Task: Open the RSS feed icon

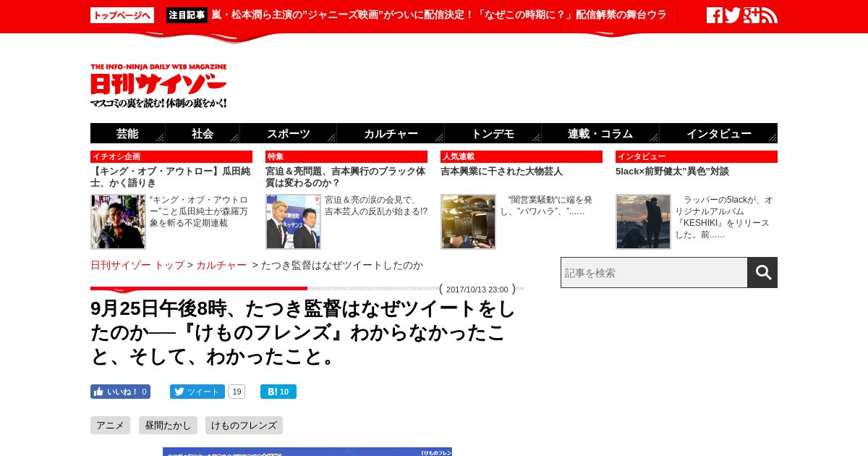Action: tap(770, 15)
